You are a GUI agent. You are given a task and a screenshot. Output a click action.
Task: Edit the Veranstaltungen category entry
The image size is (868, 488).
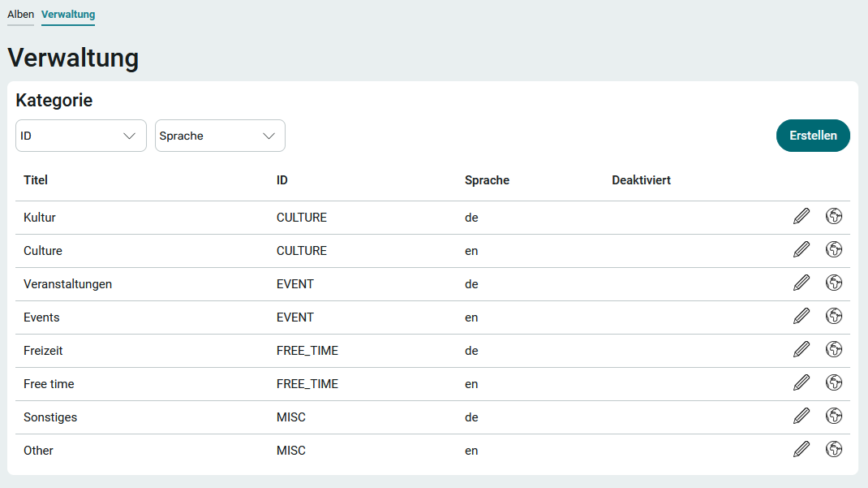[x=801, y=283]
